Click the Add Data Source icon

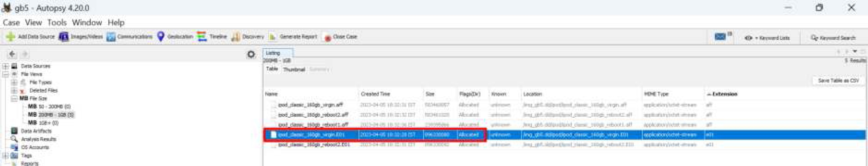pos(10,37)
